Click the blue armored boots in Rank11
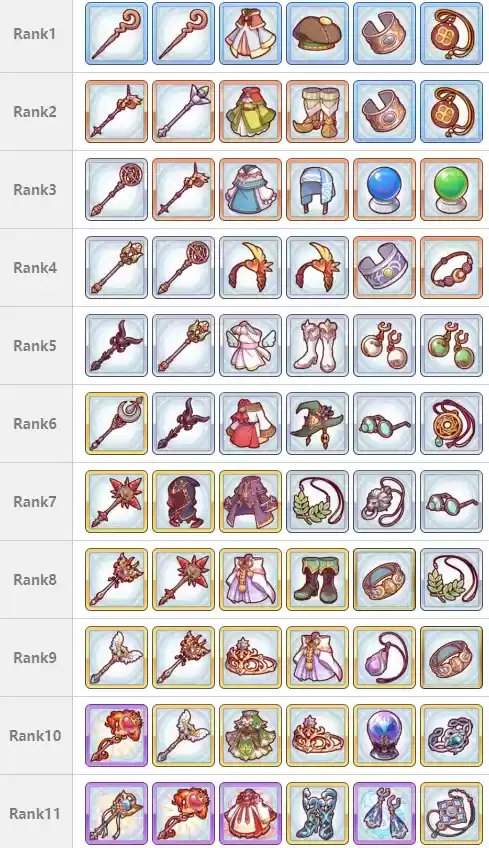Image resolution: width=489 pixels, height=848 pixels. tap(317, 812)
